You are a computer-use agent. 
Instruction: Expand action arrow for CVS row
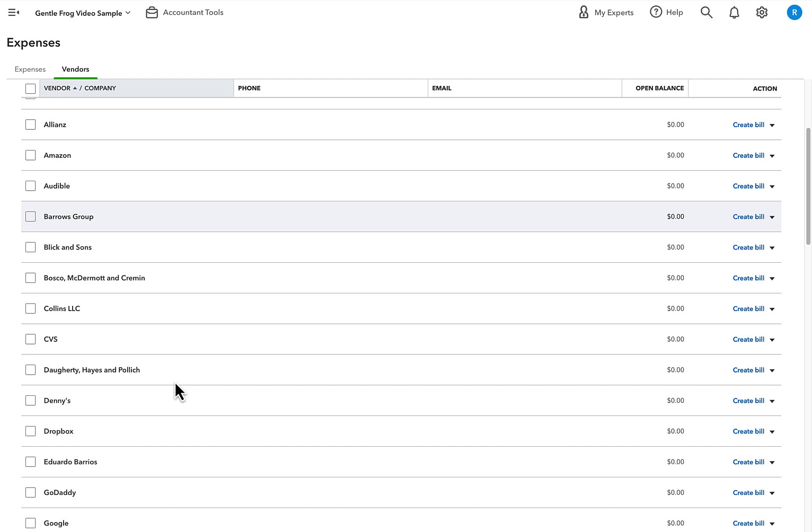[x=772, y=340]
